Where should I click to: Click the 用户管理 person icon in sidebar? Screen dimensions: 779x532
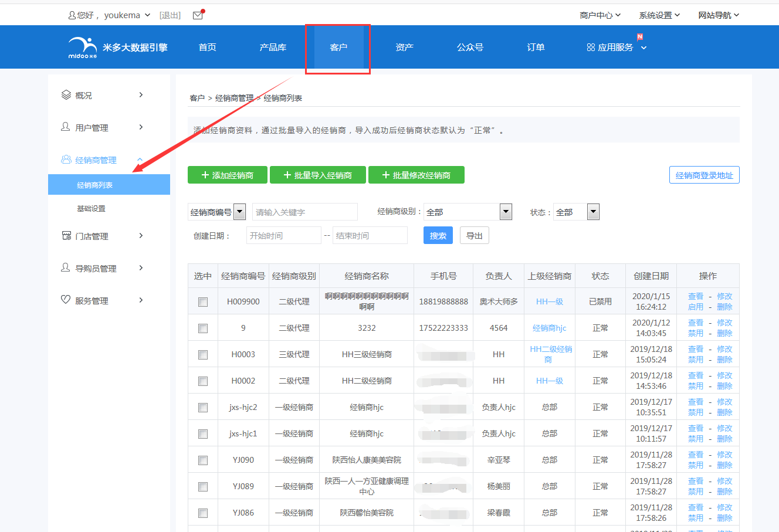66,127
